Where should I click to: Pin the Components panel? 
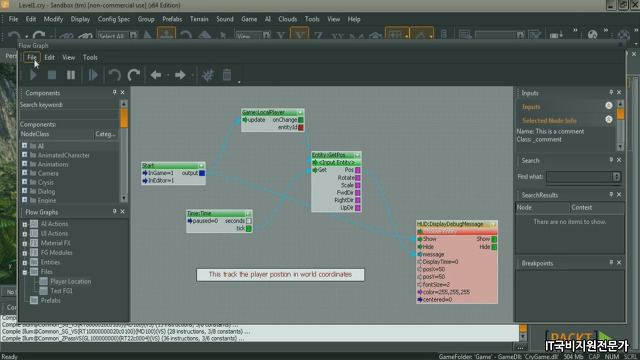pos(115,93)
